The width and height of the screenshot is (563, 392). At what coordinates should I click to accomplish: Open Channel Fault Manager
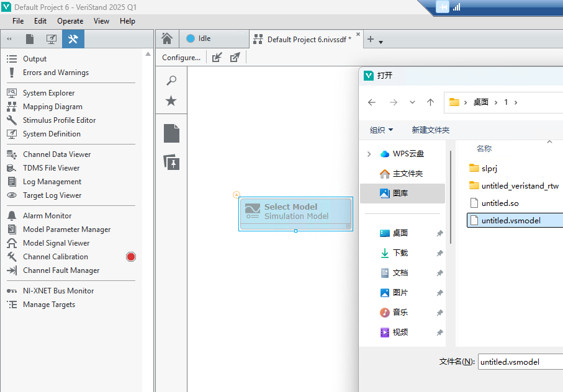click(x=61, y=270)
